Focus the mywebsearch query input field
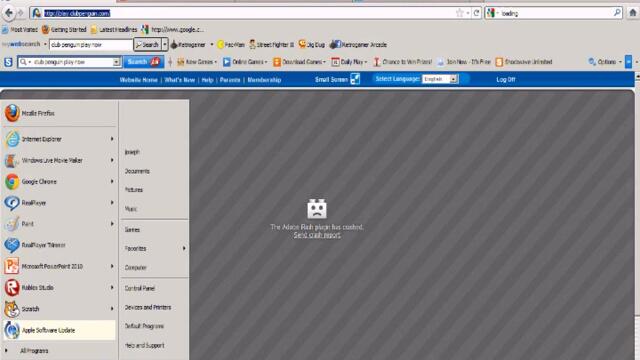This screenshot has height=360, width=640. pyautogui.click(x=91, y=44)
